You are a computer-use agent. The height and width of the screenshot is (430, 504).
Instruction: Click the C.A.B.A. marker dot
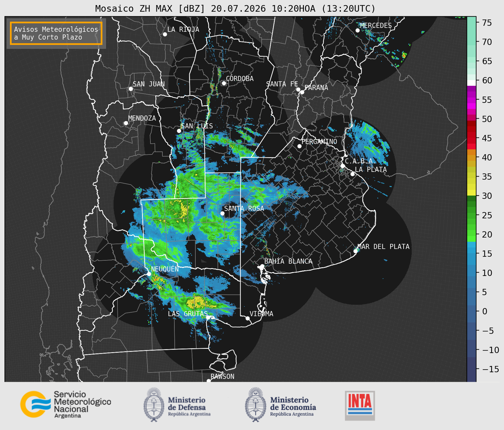(x=343, y=166)
